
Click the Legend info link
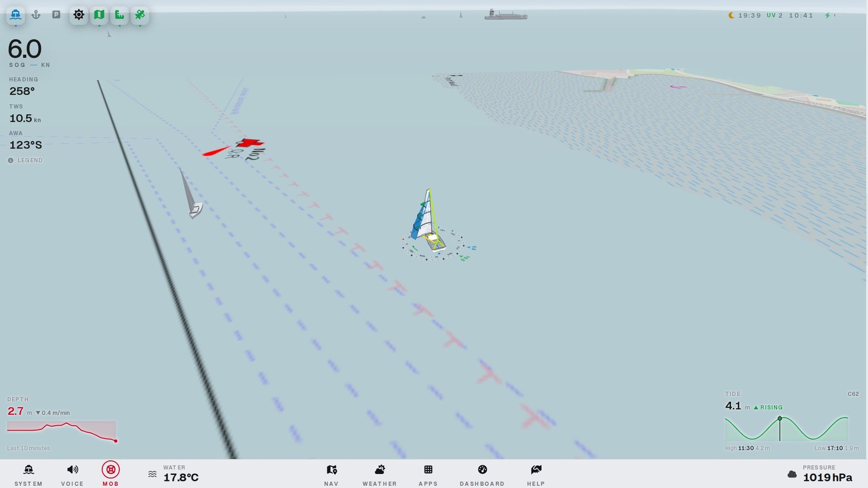tap(25, 160)
